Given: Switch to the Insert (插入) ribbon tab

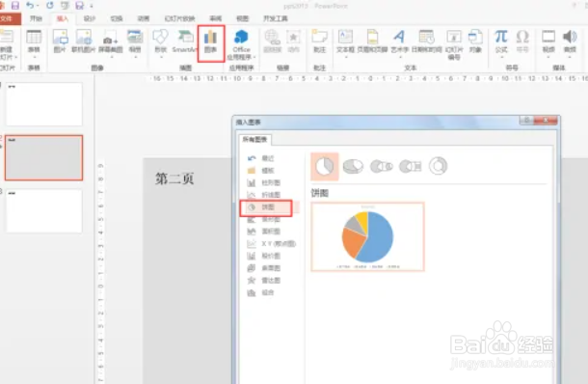Looking at the screenshot, I should point(63,18).
